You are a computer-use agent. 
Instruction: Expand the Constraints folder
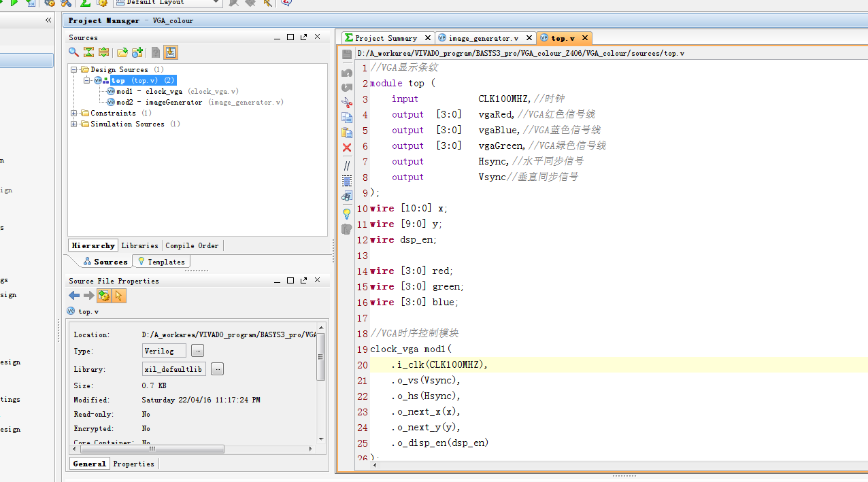click(73, 113)
